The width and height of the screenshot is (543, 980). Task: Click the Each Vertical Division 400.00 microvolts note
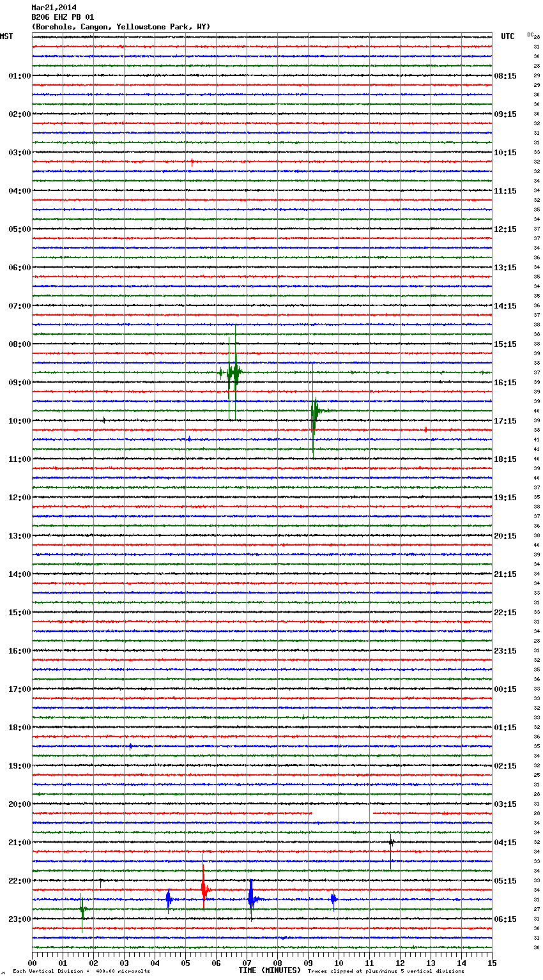81,971
